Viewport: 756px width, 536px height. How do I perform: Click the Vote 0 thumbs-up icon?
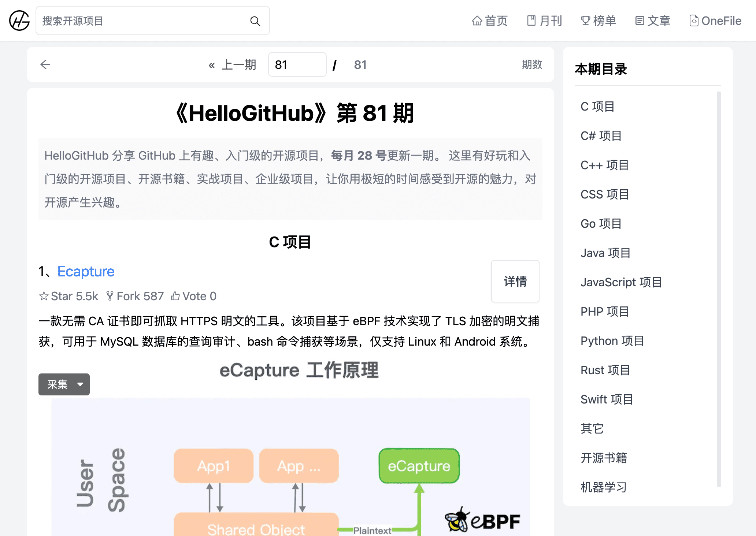(175, 296)
